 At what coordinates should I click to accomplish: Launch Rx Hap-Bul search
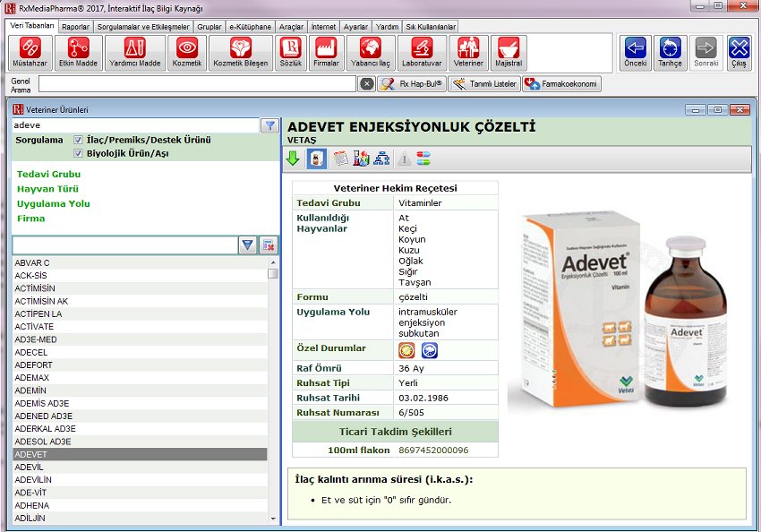(x=412, y=84)
